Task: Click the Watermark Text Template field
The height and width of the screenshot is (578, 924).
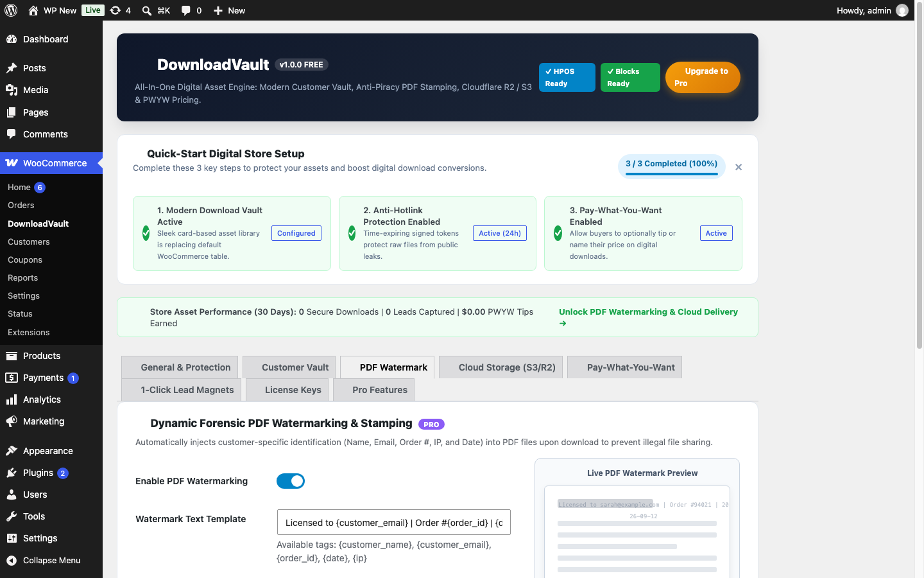Action: [394, 522]
